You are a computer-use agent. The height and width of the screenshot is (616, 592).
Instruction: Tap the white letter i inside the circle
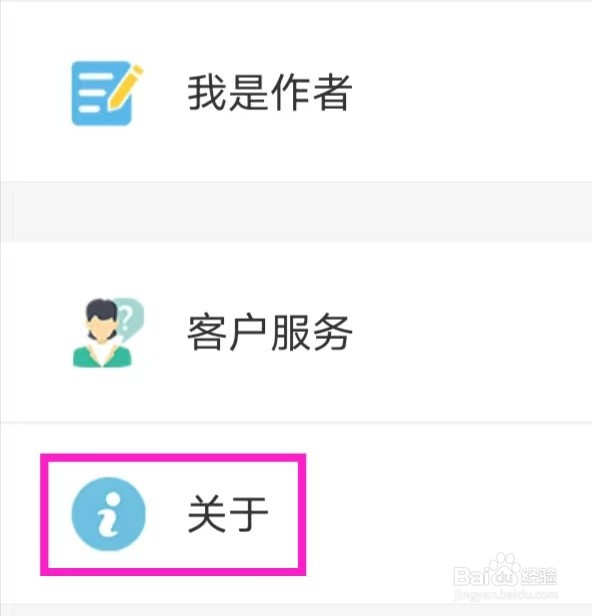click(x=109, y=514)
